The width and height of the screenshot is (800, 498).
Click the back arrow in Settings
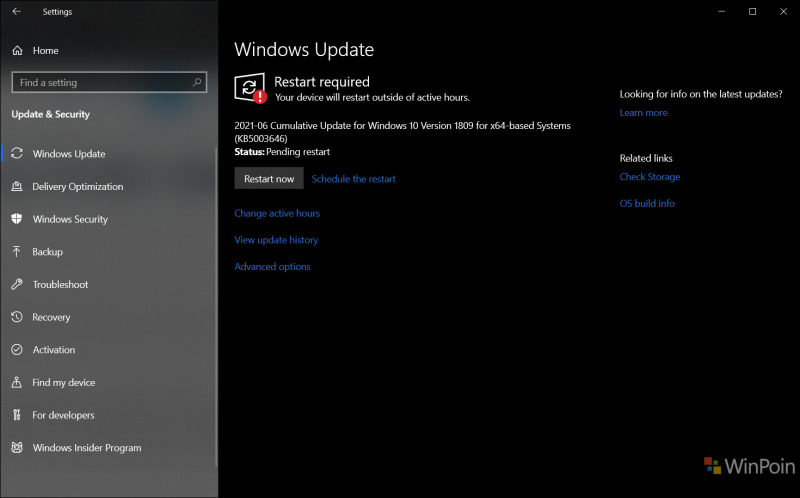point(17,11)
